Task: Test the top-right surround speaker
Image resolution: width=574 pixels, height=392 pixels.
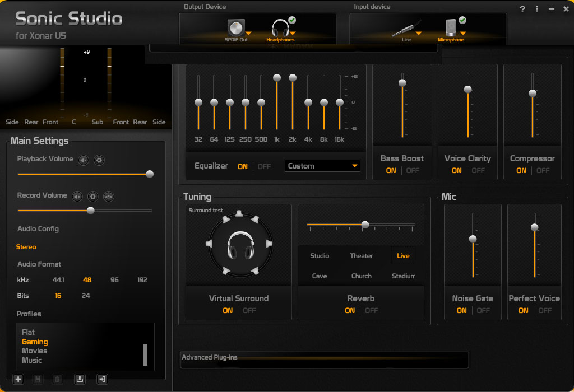Action: [255, 219]
